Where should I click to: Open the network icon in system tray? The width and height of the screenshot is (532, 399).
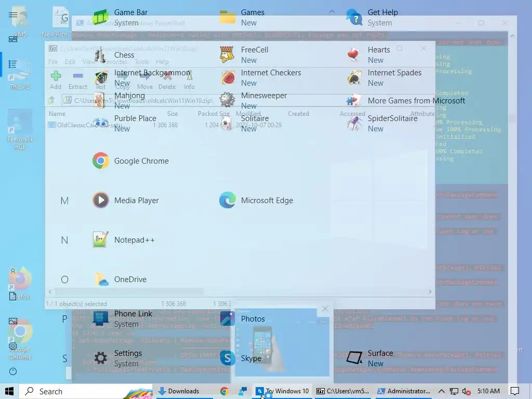pos(454,392)
